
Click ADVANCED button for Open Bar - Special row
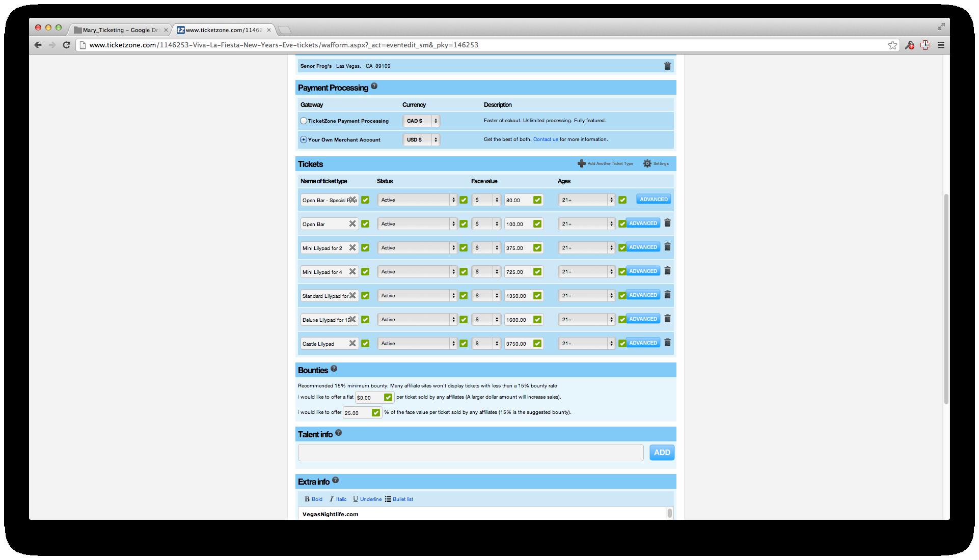pos(653,200)
